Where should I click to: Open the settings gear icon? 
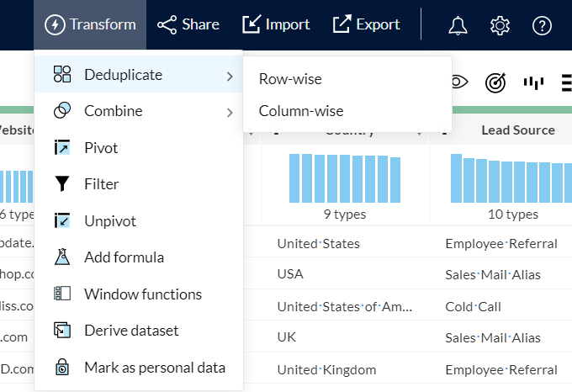click(x=500, y=25)
